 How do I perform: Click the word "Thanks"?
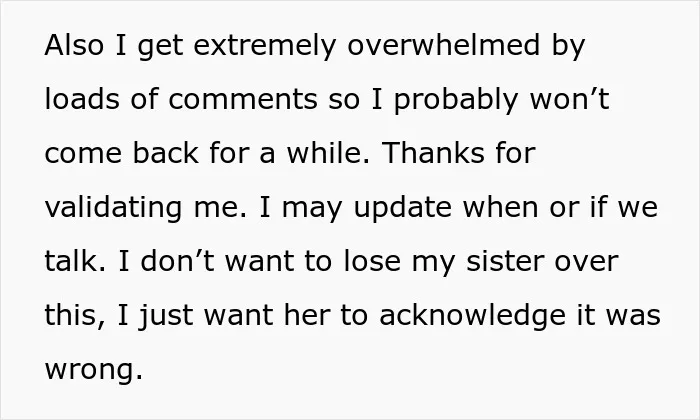pyautogui.click(x=433, y=153)
